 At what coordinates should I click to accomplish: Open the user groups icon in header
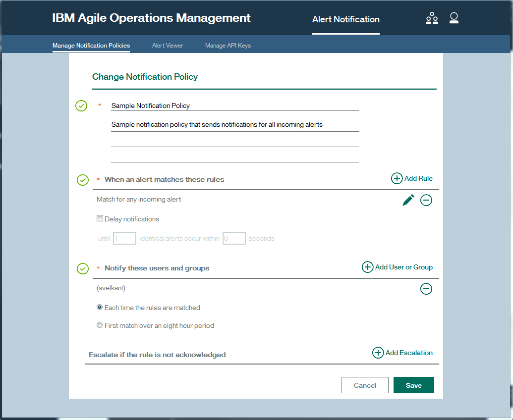point(432,18)
